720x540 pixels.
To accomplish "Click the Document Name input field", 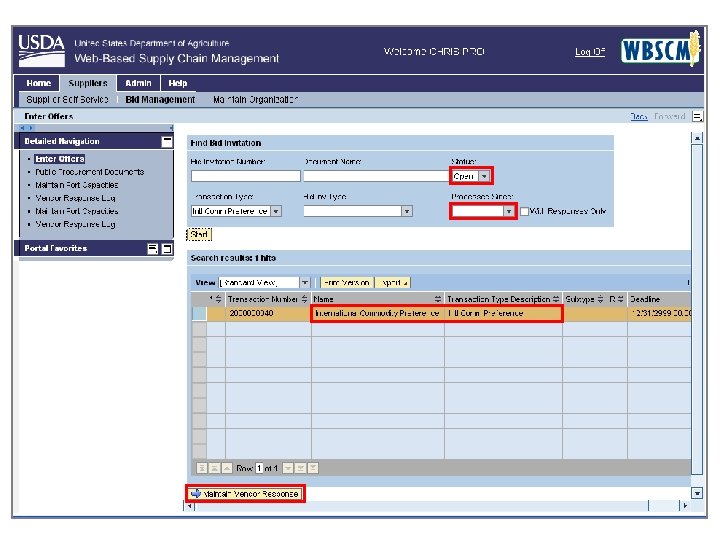I will point(377,176).
